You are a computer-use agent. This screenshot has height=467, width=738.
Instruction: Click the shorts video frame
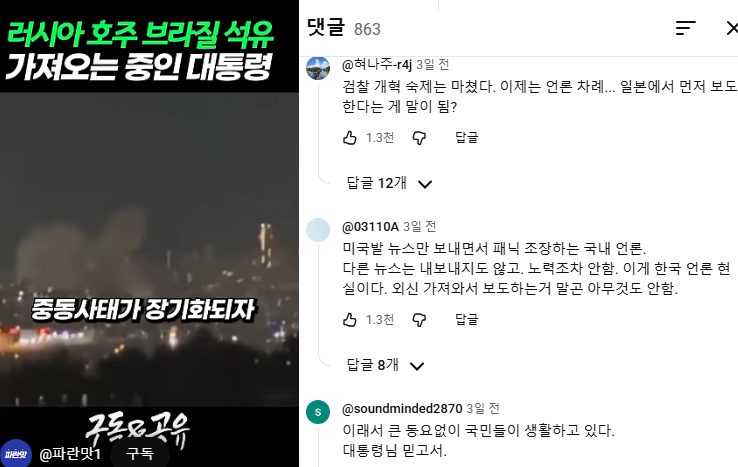[149, 250]
